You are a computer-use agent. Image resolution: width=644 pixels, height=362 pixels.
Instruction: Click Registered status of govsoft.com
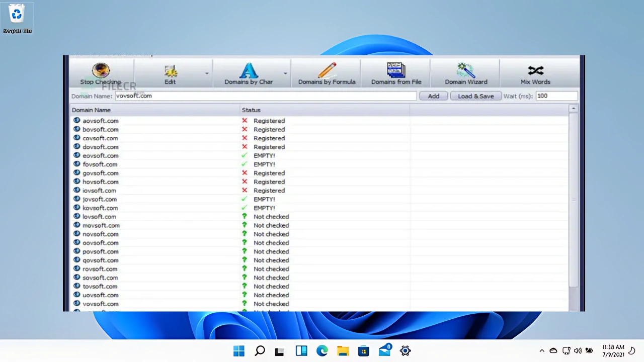(269, 173)
